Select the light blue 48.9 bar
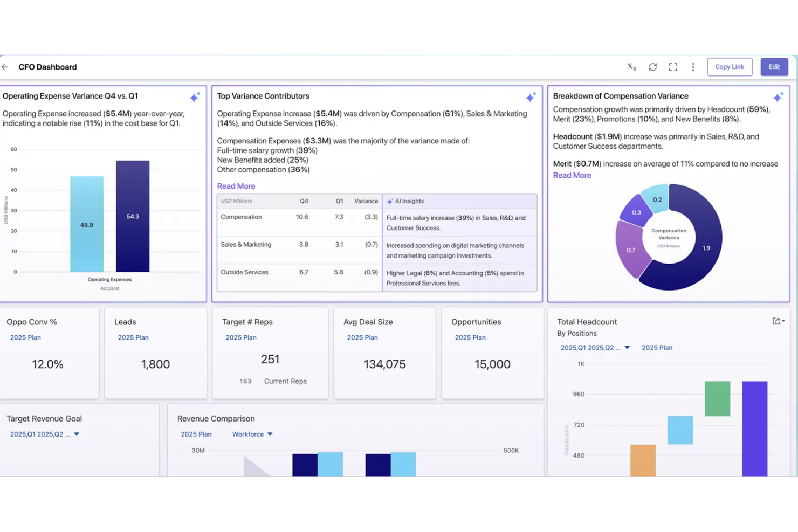This screenshot has height=532, width=798. (x=87, y=224)
